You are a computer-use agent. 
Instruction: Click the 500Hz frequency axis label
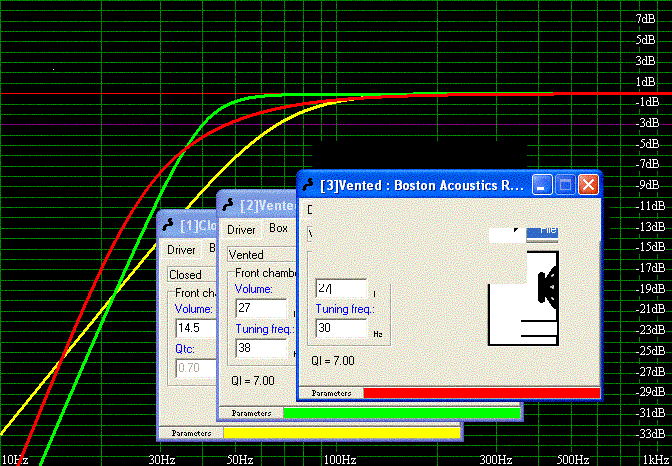point(572,460)
